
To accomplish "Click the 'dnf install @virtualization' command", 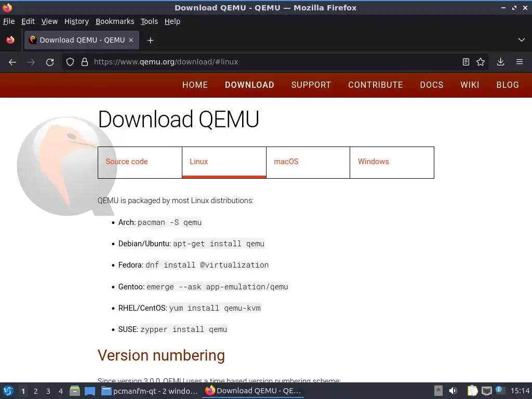I will coord(207,265).
